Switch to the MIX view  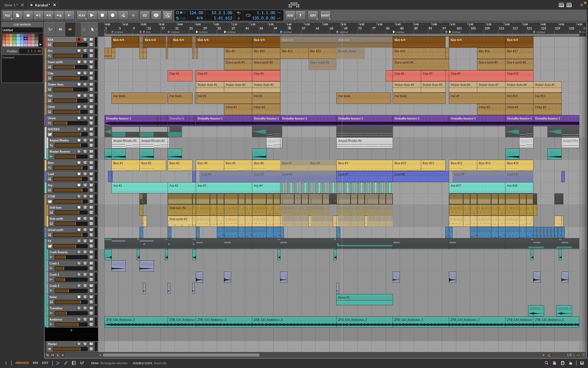(x=36, y=363)
